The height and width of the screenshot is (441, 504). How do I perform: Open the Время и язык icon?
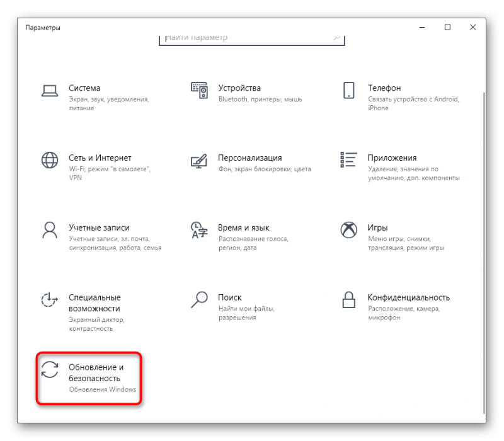tap(199, 230)
